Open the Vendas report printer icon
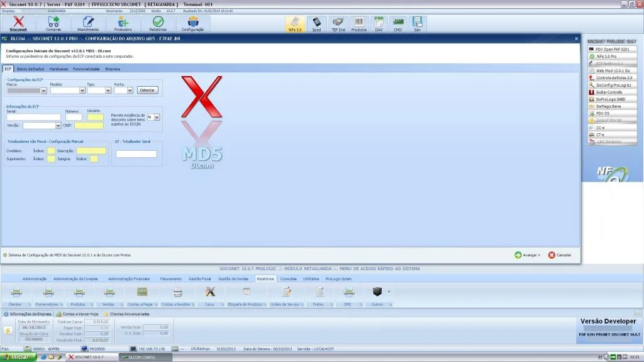The height and width of the screenshot is (362, 644). pyautogui.click(x=109, y=292)
